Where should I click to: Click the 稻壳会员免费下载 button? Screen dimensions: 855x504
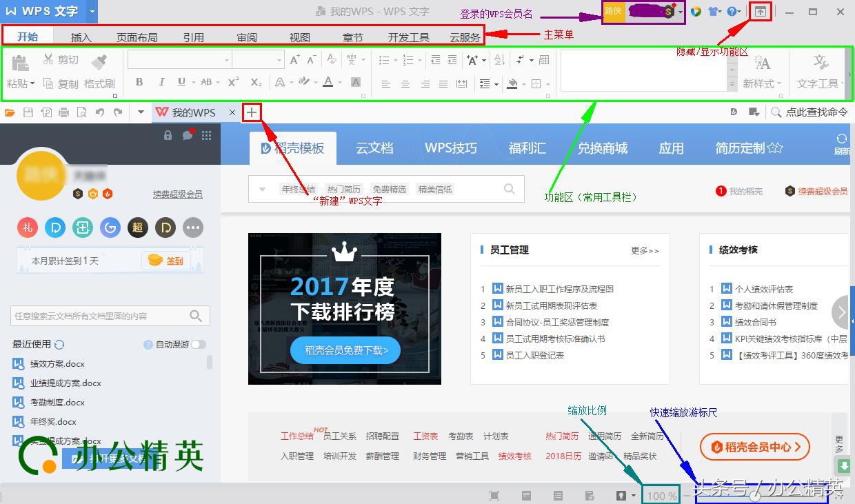point(346,350)
